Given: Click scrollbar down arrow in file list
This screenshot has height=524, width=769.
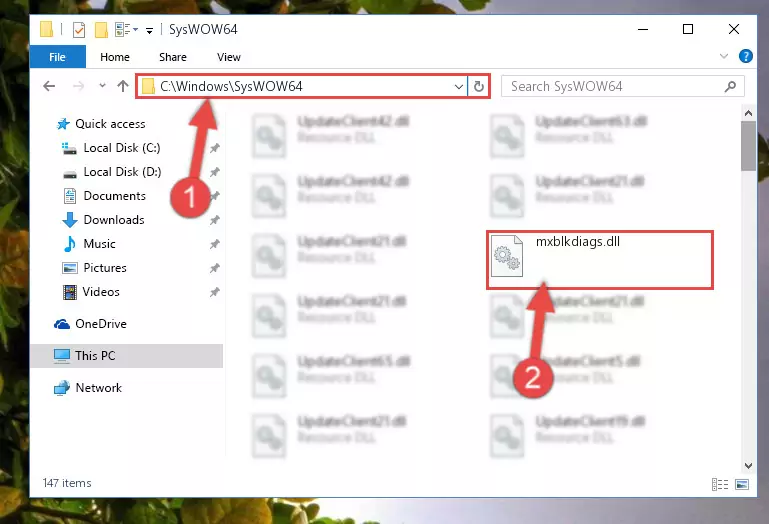Looking at the screenshot, I should (748, 465).
